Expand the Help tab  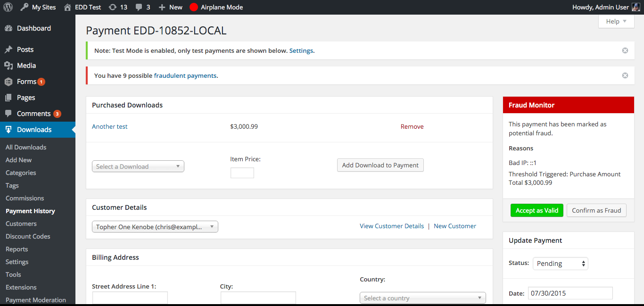pyautogui.click(x=616, y=21)
